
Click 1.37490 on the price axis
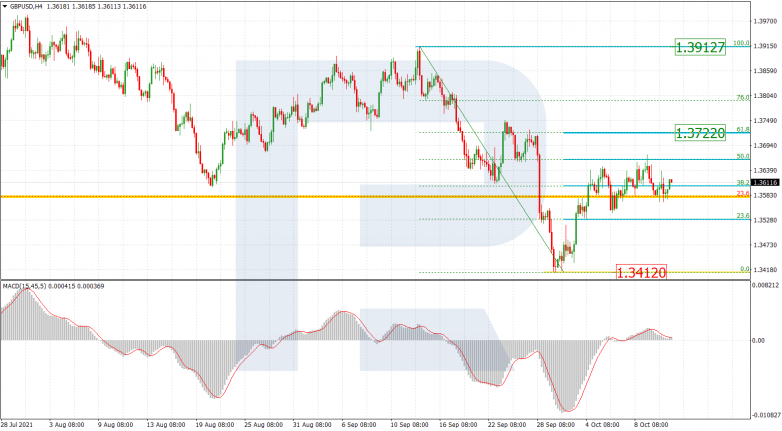point(766,121)
